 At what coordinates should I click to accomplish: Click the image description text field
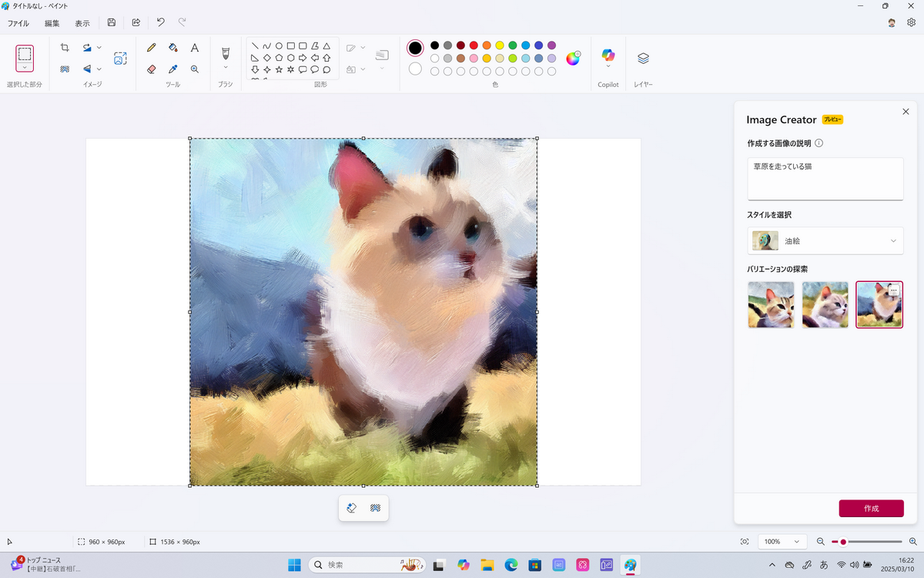coord(825,179)
